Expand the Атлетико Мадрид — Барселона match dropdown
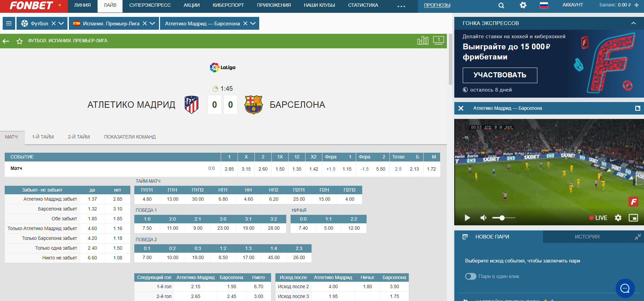This screenshot has height=301, width=644. [x=253, y=23]
